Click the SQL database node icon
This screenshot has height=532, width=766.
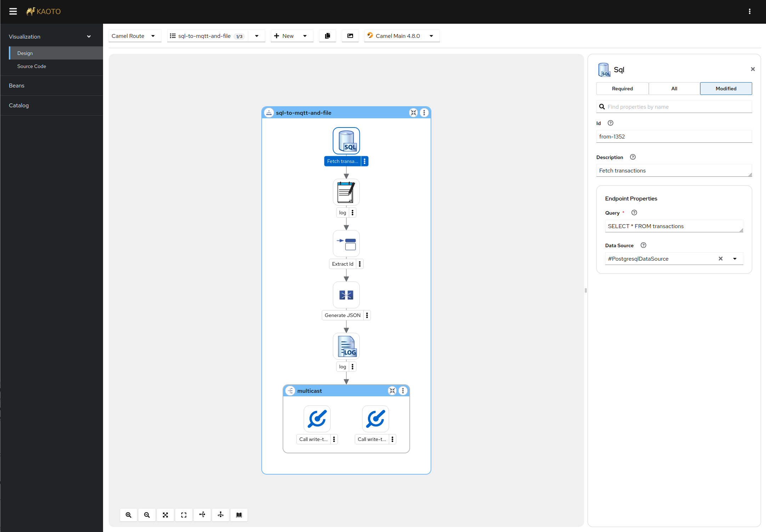tap(346, 141)
